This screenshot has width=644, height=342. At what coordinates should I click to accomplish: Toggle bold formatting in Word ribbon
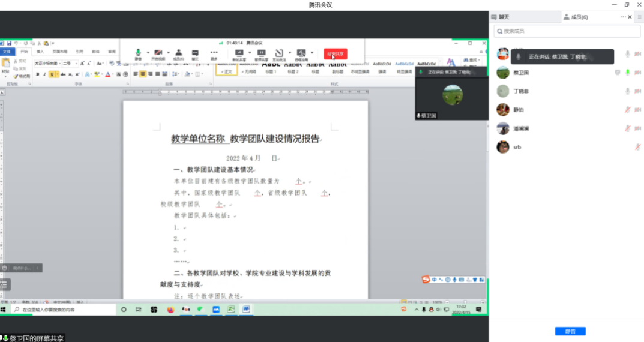pos(37,74)
